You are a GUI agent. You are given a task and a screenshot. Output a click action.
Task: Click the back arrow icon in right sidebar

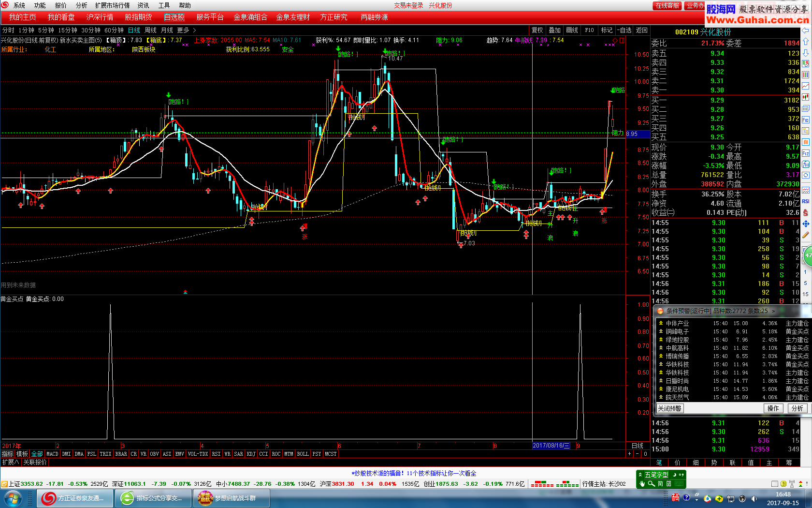click(806, 30)
